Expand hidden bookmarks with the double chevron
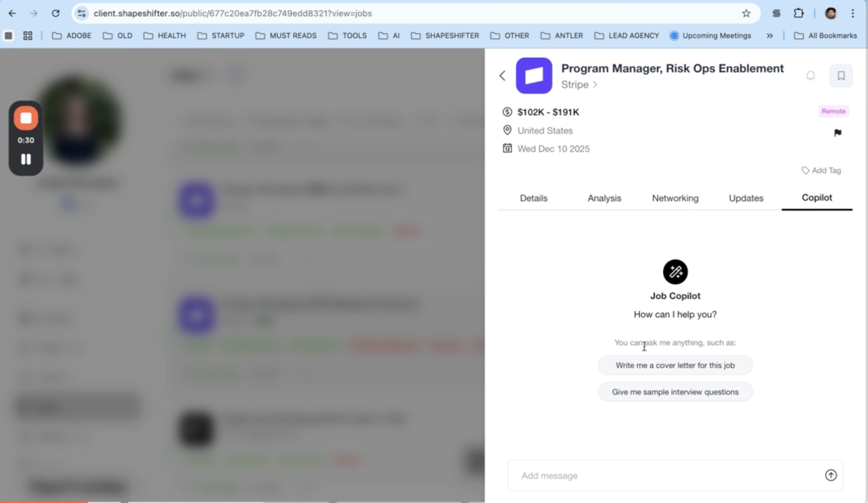Viewport: 868px width, 503px height. click(770, 36)
